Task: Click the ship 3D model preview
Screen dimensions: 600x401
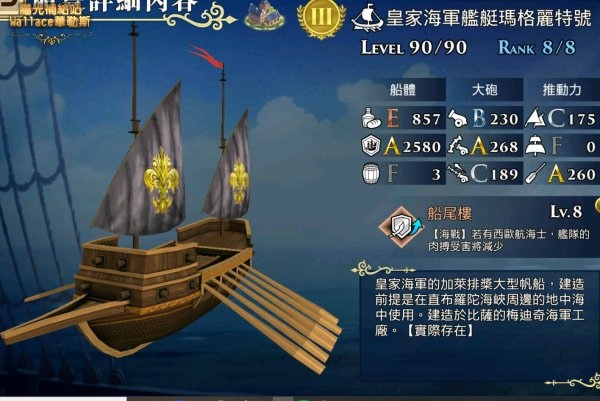Action: coord(170,207)
